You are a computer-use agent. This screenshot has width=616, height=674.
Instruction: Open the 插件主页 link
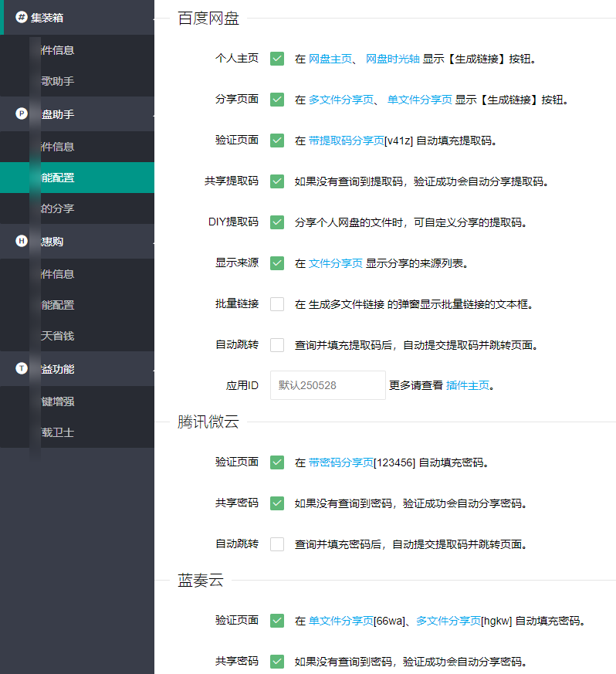click(468, 385)
